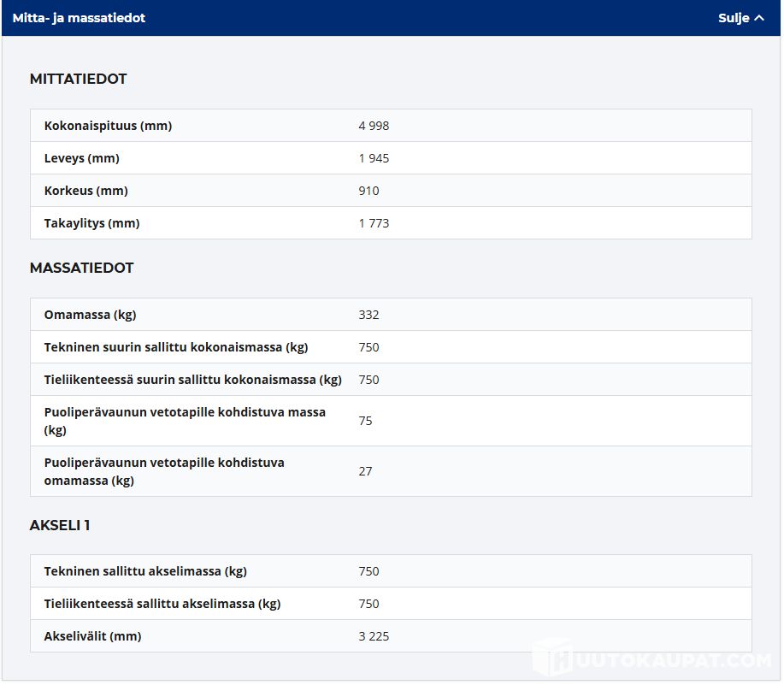The image size is (784, 685).
Task: Select the MASSATIEDOT section heading
Action: [81, 268]
